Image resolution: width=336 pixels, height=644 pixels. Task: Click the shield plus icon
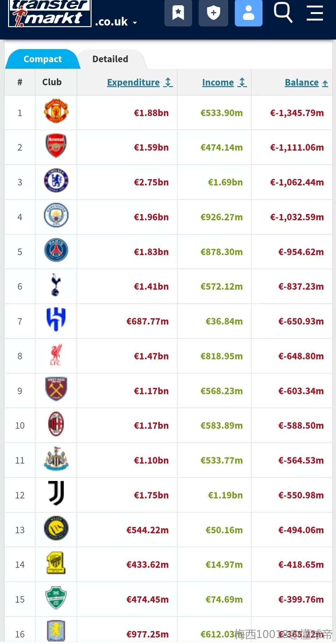[x=213, y=13]
